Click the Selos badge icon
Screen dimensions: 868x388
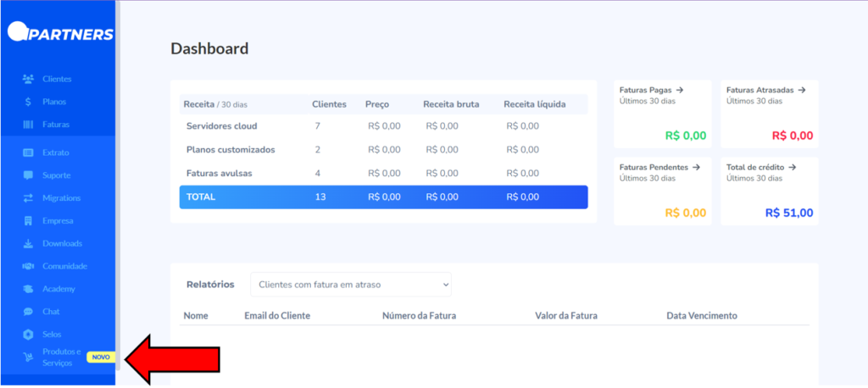(29, 335)
